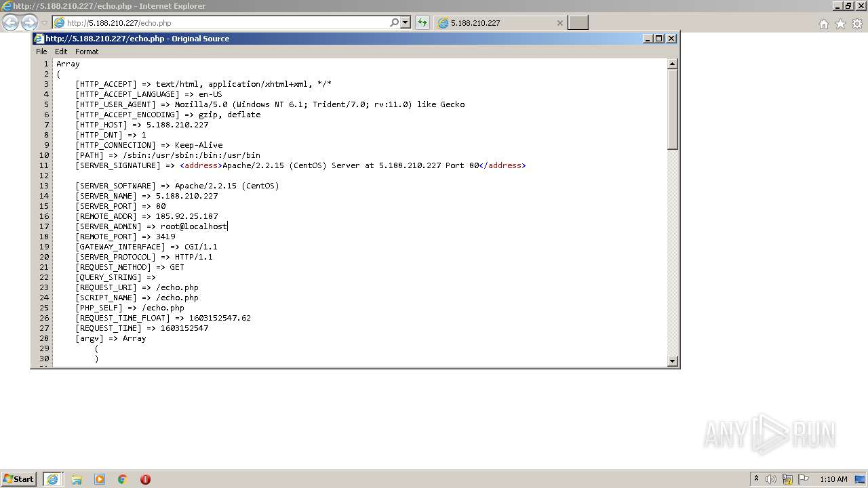
Task: Click the vertical scrollbar thumb in source view
Action: [673, 109]
